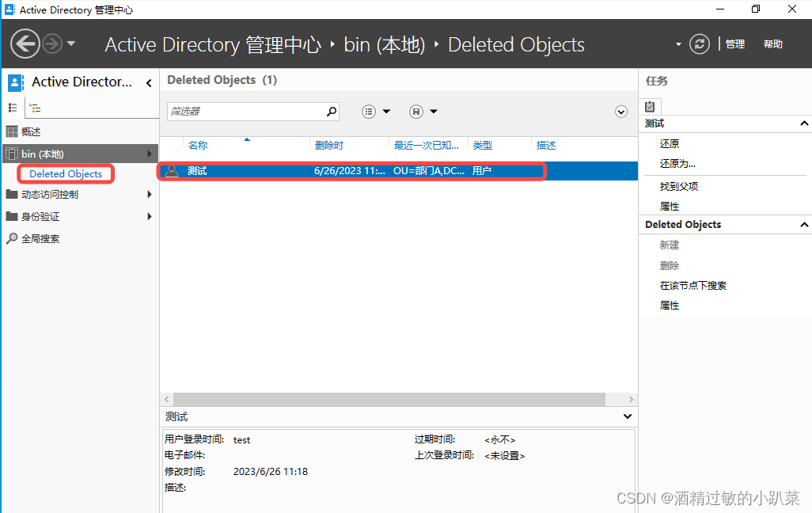Screen dimensions: 812x513
Task: Click the tasks pane clipboard icon
Action: 650,107
